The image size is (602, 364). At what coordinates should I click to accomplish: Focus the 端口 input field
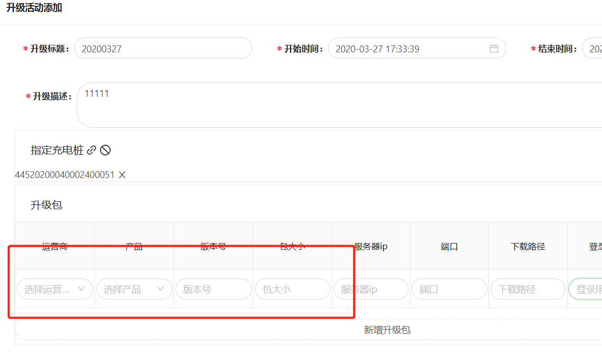(x=449, y=289)
